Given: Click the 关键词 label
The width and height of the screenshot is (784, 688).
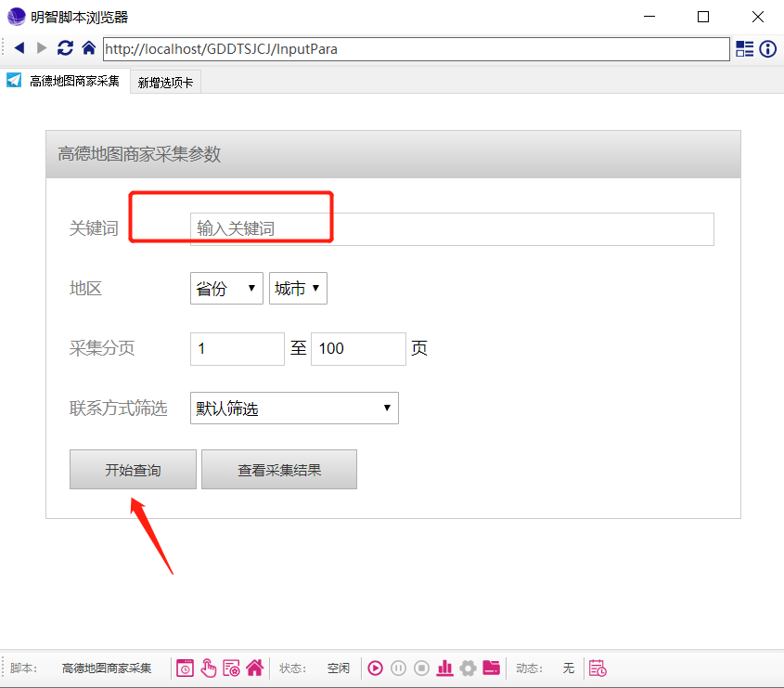Looking at the screenshot, I should tap(94, 228).
